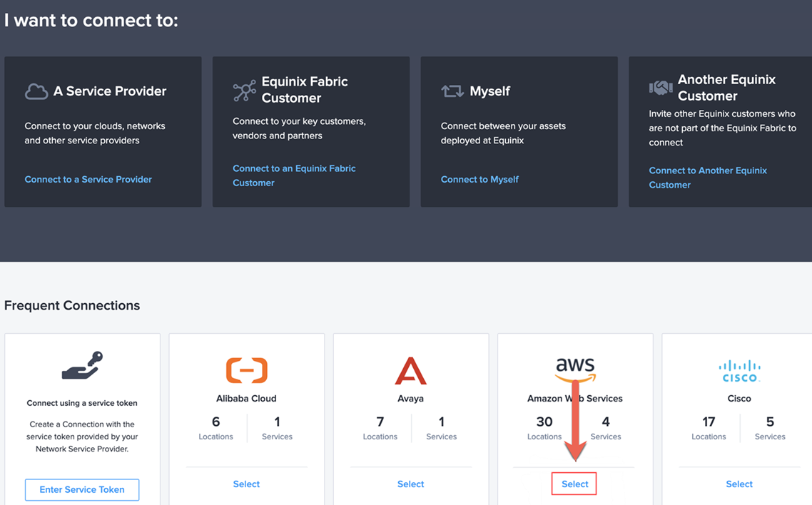Open Connect to an Equinix Fabric Customer link
812x505 pixels.
click(x=294, y=175)
